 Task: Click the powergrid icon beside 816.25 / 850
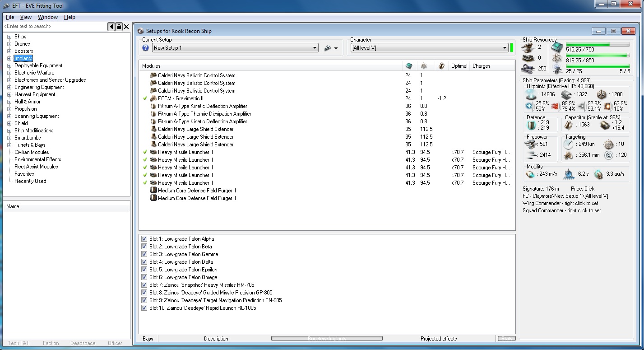pos(557,59)
